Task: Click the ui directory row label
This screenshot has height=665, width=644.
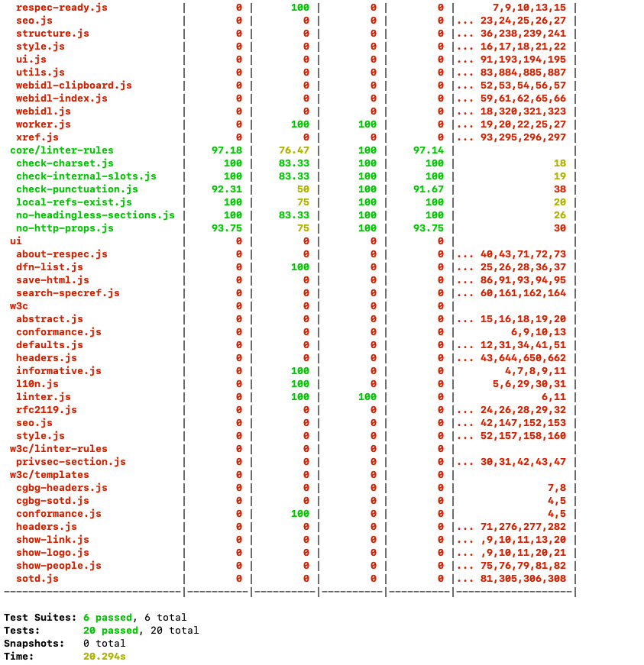Action: [16, 241]
